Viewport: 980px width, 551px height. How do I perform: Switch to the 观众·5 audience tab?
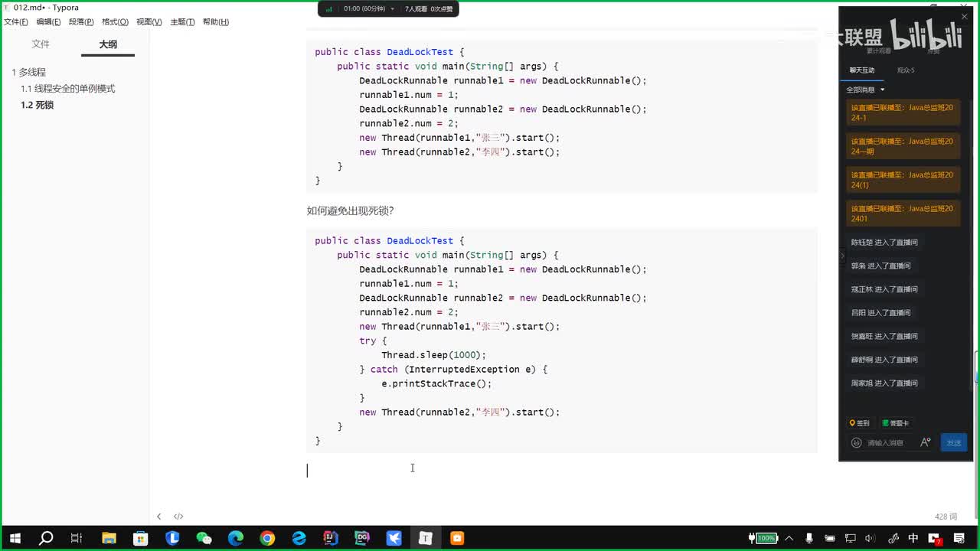point(906,70)
